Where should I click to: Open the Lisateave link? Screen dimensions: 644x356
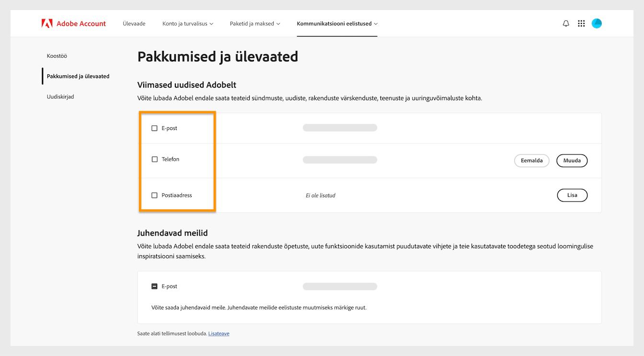[x=218, y=333]
